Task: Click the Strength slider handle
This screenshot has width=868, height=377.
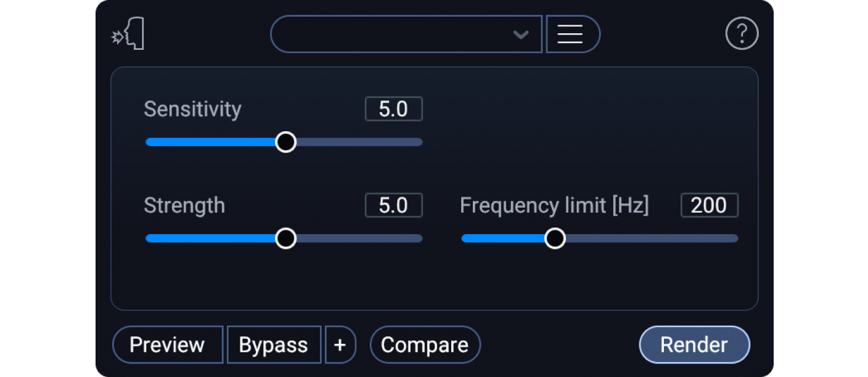Action: (x=285, y=238)
